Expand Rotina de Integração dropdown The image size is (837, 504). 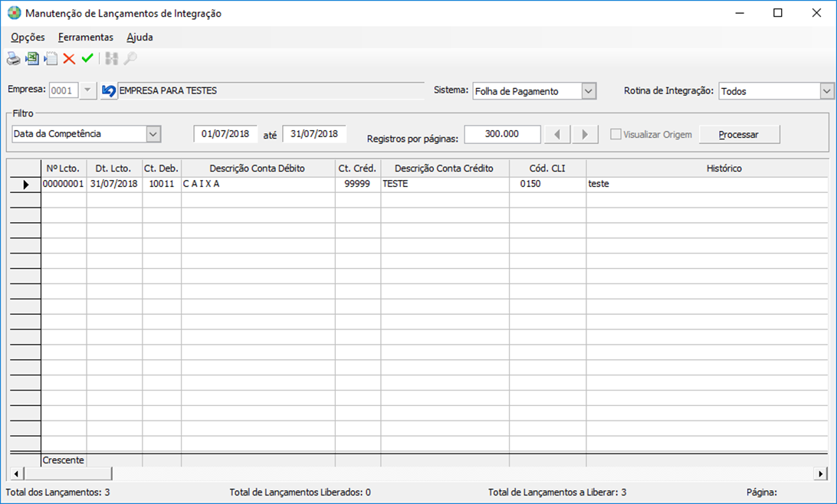[826, 91]
